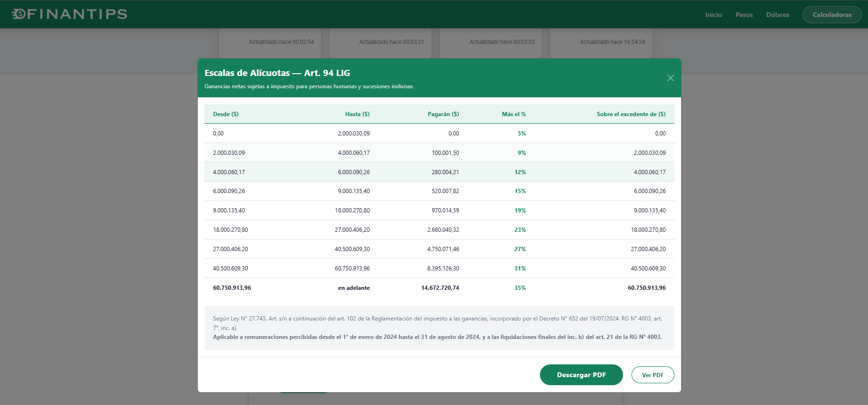Select the 5% rate cell

pyautogui.click(x=522, y=134)
